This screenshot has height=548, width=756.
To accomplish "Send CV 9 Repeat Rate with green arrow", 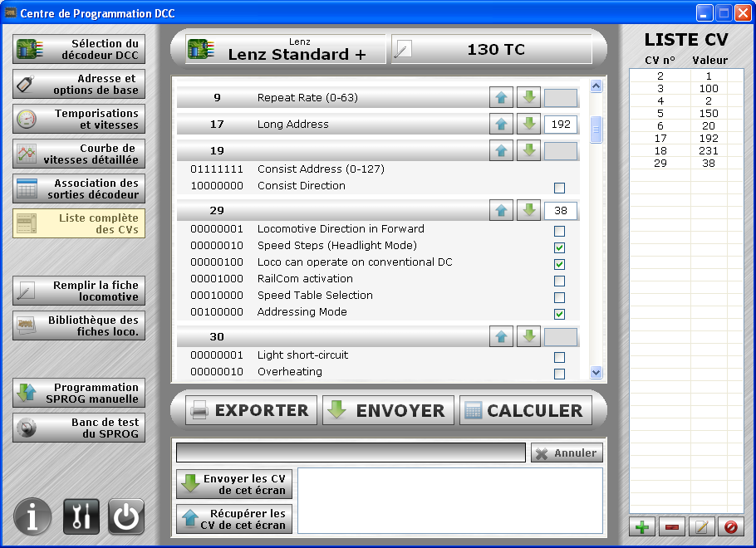I will [529, 98].
